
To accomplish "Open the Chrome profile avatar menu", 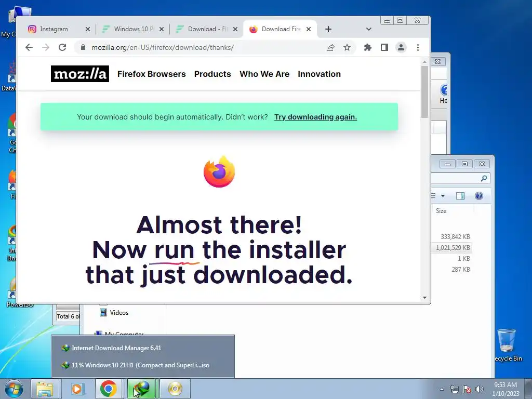I will coord(401,47).
